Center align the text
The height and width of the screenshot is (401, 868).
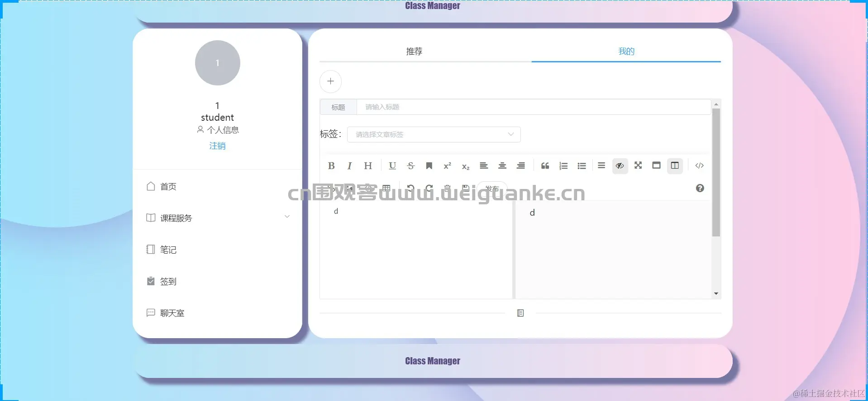click(x=502, y=166)
